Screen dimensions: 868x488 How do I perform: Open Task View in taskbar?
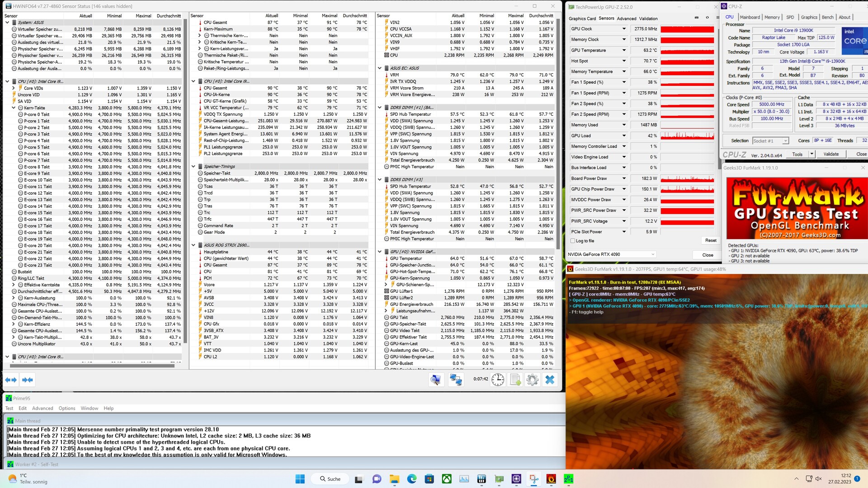(359, 479)
